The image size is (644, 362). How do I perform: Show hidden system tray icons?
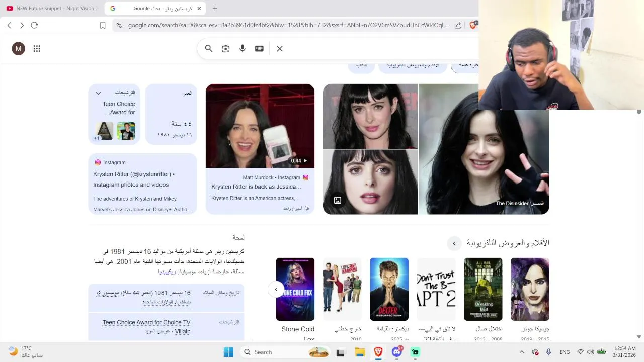coord(522,352)
